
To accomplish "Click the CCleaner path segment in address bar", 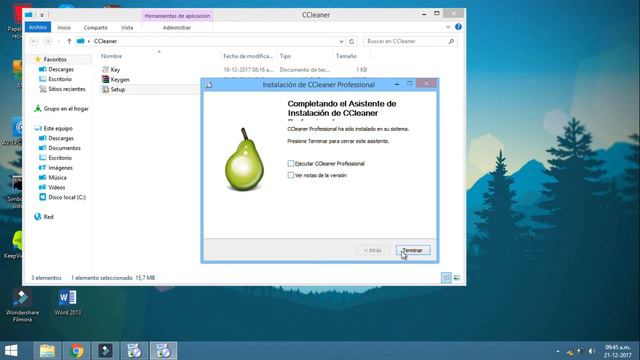I will 105,41.
